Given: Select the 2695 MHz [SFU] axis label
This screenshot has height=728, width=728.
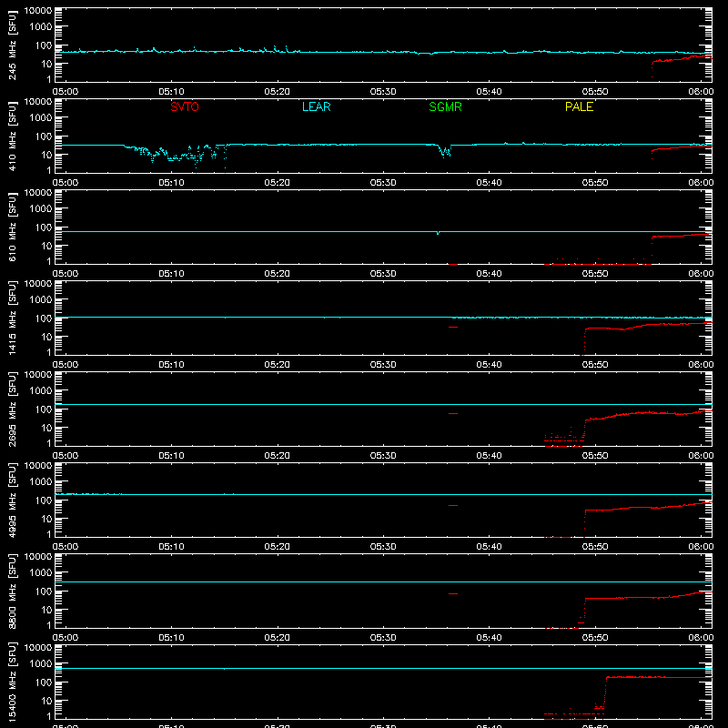Looking at the screenshot, I should 13,409.
